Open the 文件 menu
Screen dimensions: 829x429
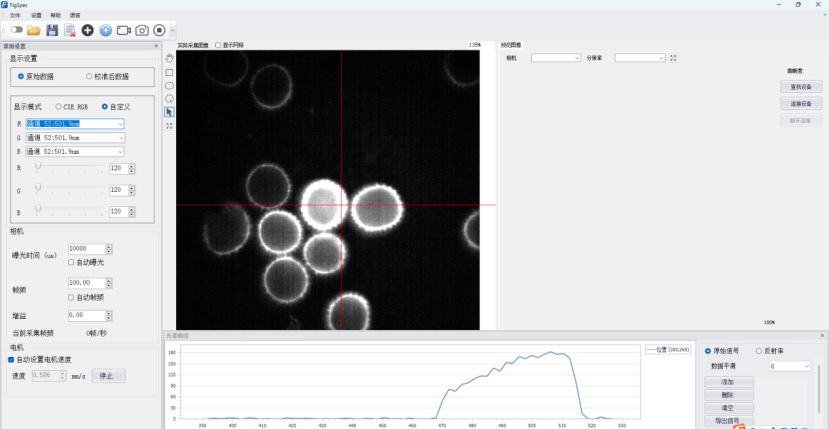(15, 16)
